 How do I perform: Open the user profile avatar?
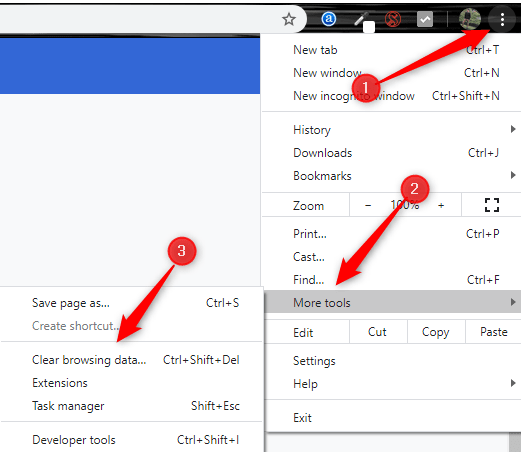[470, 19]
